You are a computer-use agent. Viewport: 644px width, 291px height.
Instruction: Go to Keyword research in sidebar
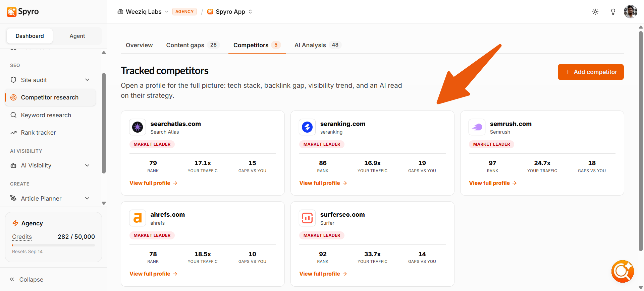pos(50,115)
